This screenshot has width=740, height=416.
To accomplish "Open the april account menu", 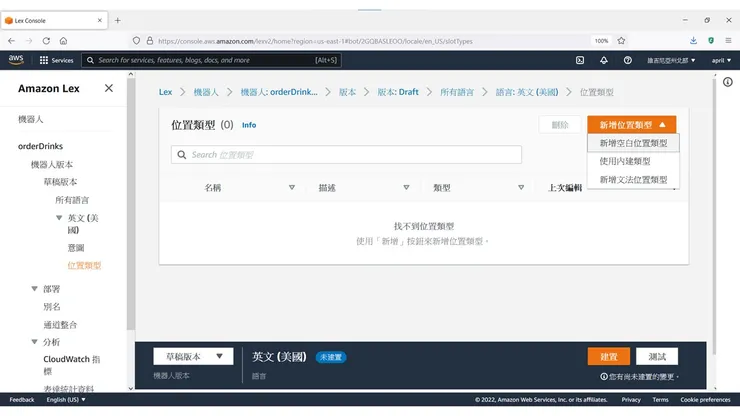I will 721,60.
